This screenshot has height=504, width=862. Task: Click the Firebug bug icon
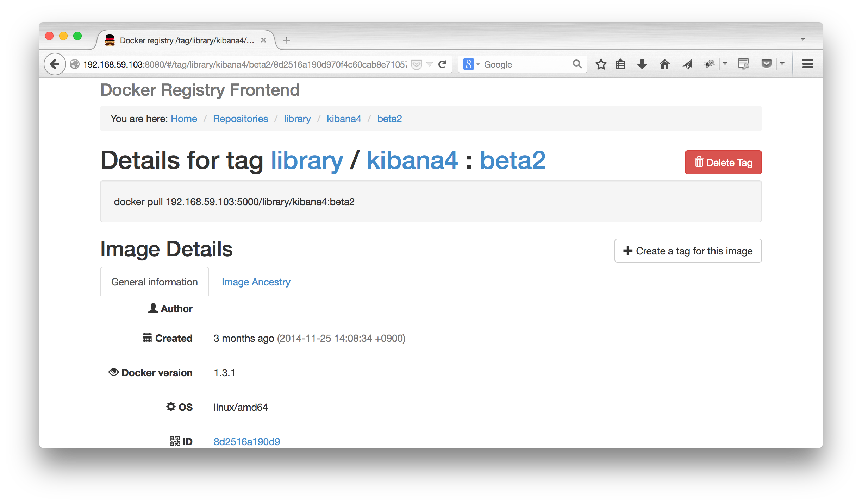pyautogui.click(x=709, y=64)
